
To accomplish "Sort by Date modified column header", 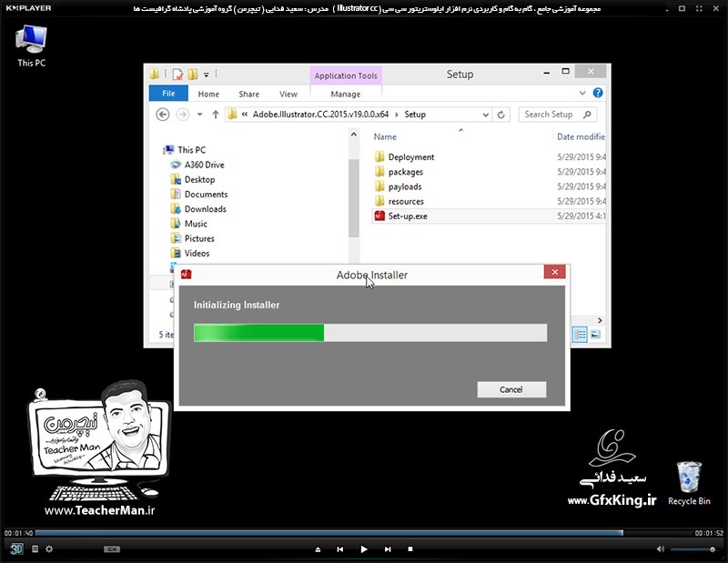I will 581,137.
